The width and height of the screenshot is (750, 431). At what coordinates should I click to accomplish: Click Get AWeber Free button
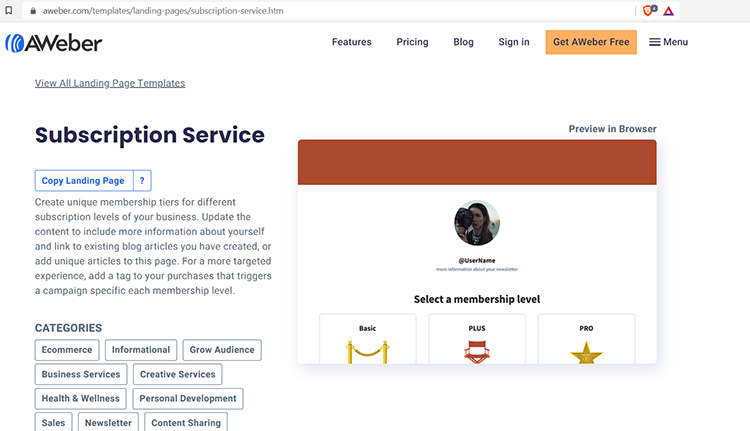(x=591, y=42)
